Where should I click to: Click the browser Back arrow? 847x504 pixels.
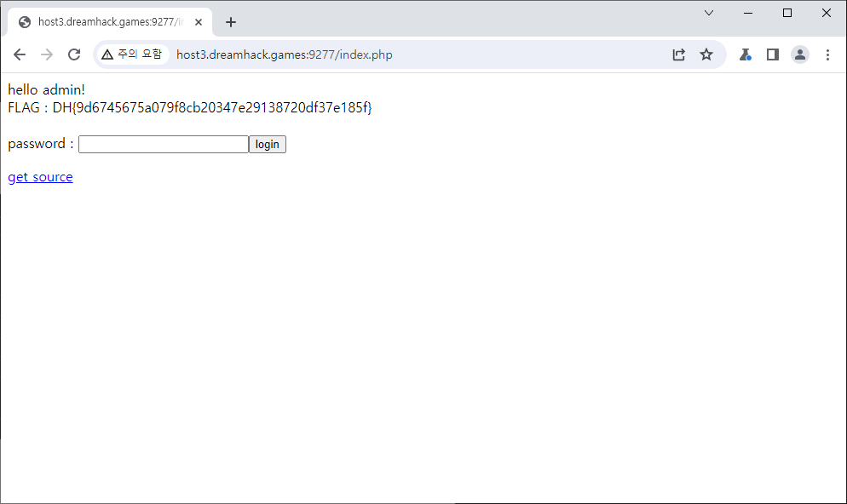pos(20,54)
